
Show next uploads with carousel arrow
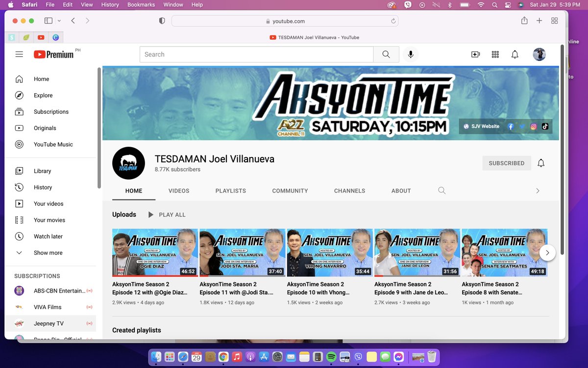(x=547, y=253)
